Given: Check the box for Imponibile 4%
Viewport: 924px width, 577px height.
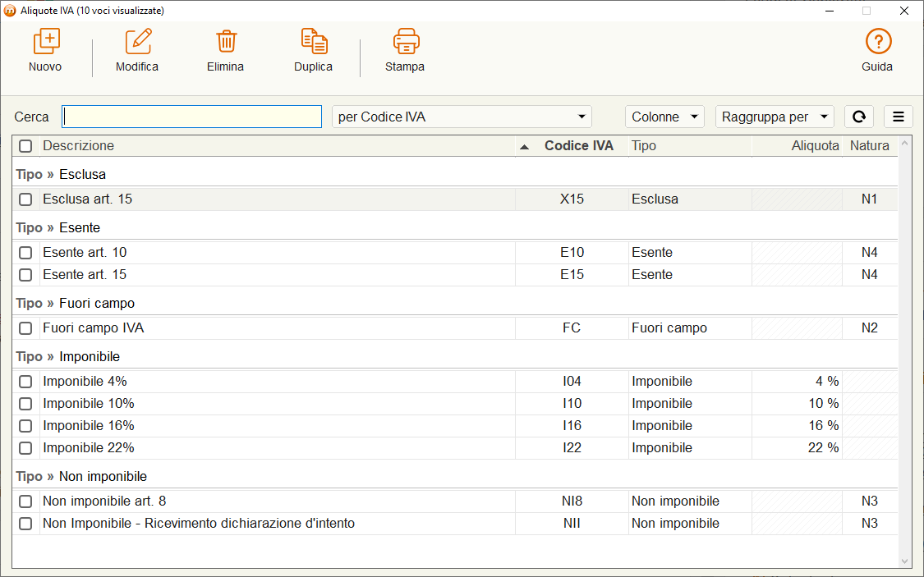Looking at the screenshot, I should click(25, 382).
